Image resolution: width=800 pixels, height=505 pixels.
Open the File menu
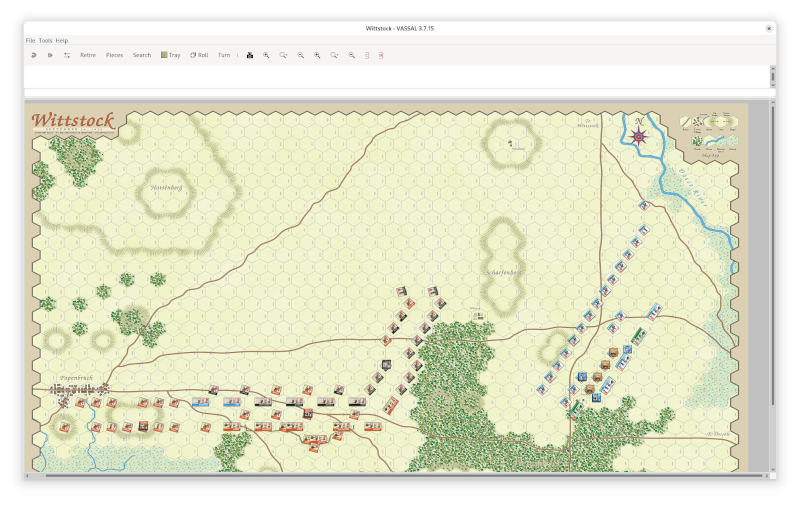coord(30,40)
